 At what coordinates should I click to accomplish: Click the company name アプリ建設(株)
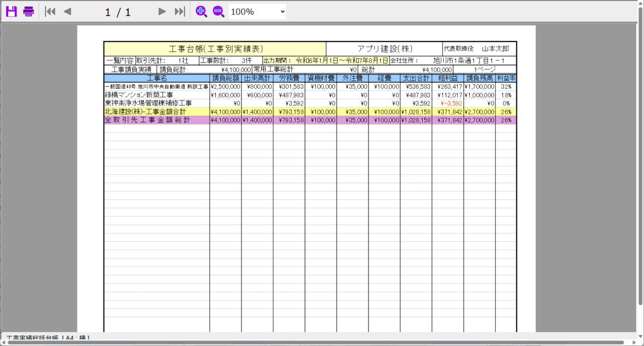pyautogui.click(x=385, y=49)
